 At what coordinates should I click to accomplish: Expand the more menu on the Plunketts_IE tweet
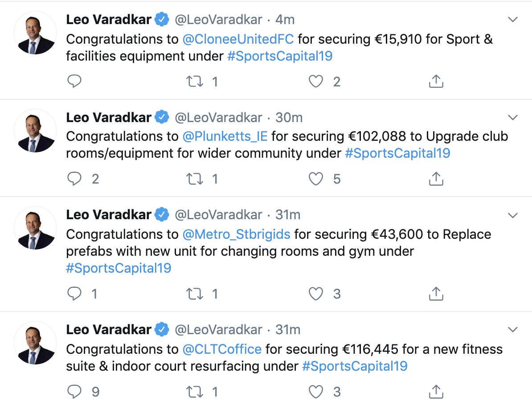[513, 118]
